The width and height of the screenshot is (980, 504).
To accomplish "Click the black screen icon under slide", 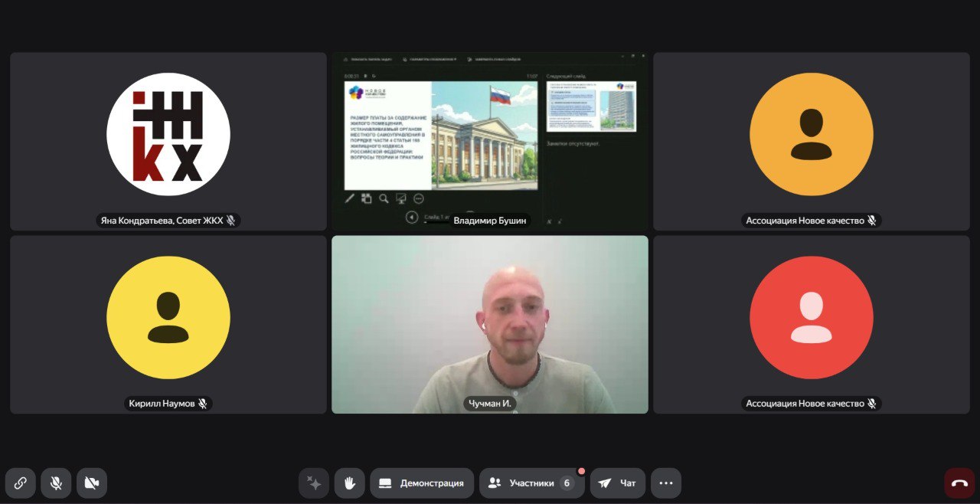I will [401, 198].
